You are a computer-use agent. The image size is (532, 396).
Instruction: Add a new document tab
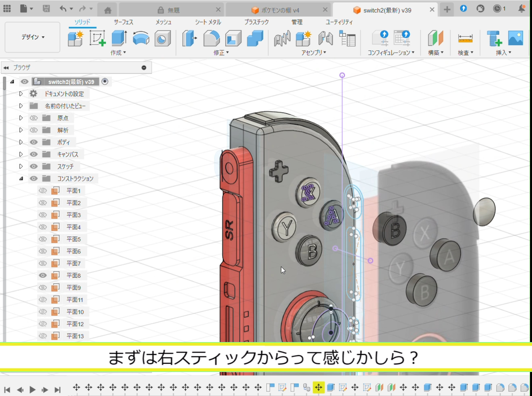tap(447, 10)
